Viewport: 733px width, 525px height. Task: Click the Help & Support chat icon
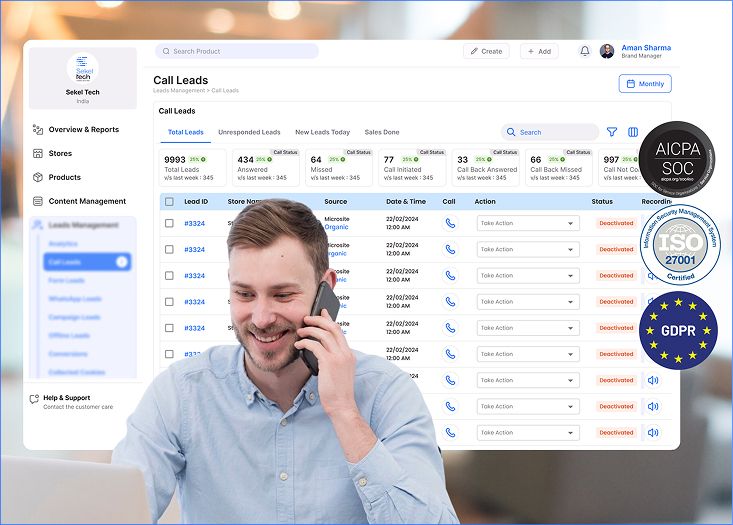(34, 399)
